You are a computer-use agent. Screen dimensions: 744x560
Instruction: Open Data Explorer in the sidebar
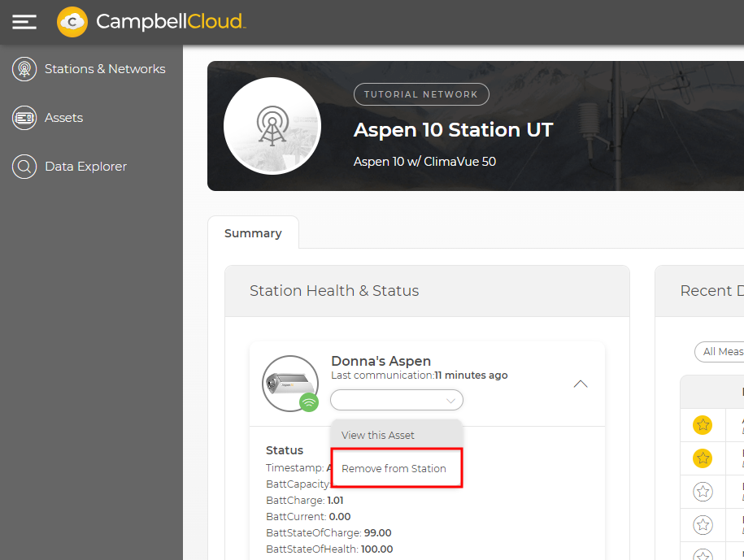[x=69, y=167]
